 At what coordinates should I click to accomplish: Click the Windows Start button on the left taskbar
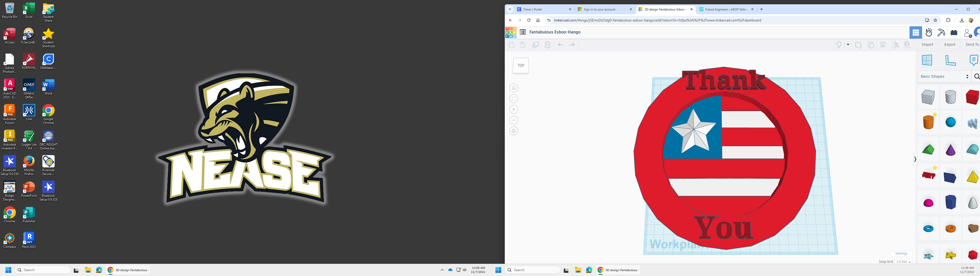pos(8,270)
